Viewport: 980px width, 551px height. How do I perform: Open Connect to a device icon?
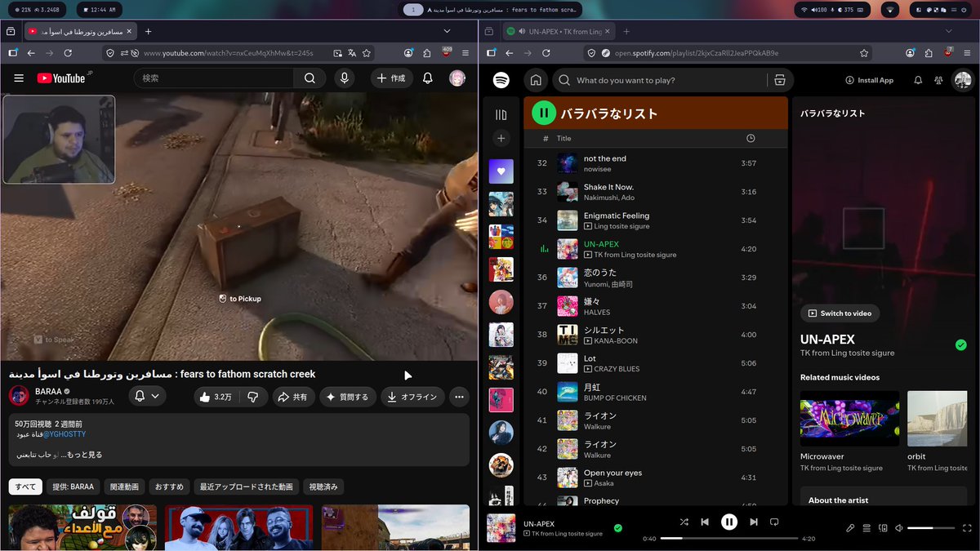(883, 528)
